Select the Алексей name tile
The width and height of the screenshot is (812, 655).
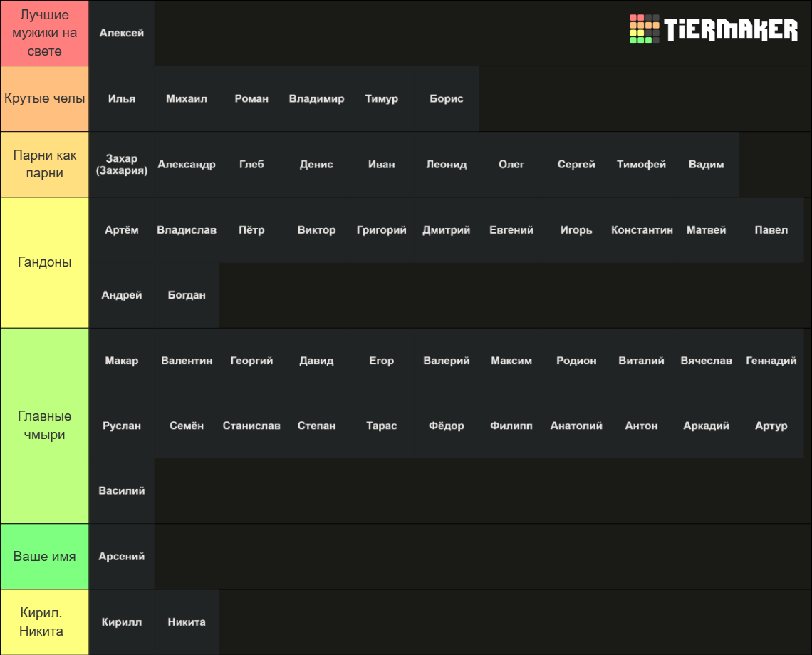point(122,33)
